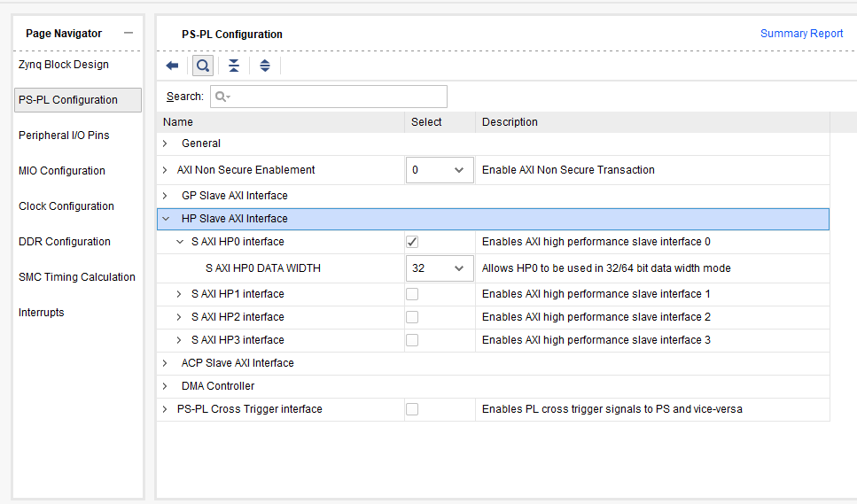Tick the S AXI HP3 interface checkbox
Image resolution: width=857 pixels, height=504 pixels.
(x=412, y=340)
